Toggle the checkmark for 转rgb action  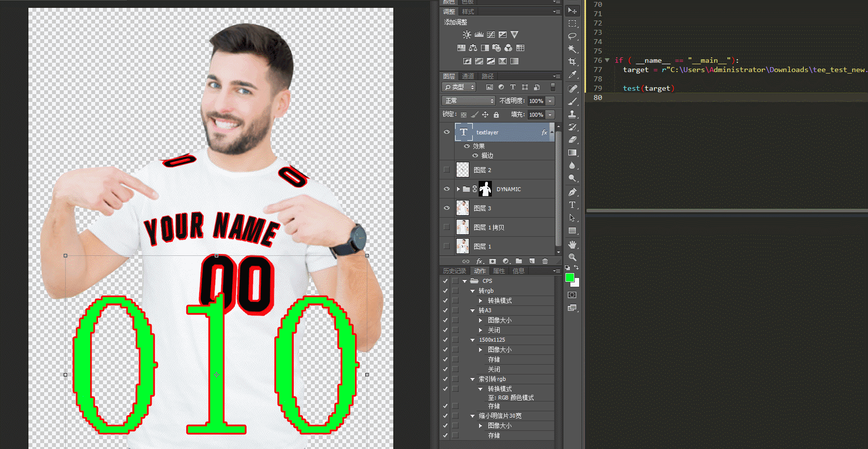click(445, 291)
